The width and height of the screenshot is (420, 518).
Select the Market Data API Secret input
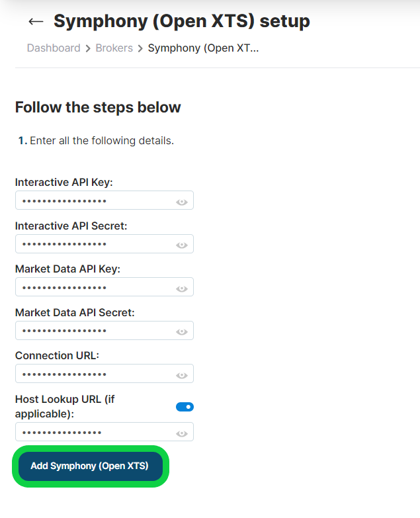coord(105,330)
